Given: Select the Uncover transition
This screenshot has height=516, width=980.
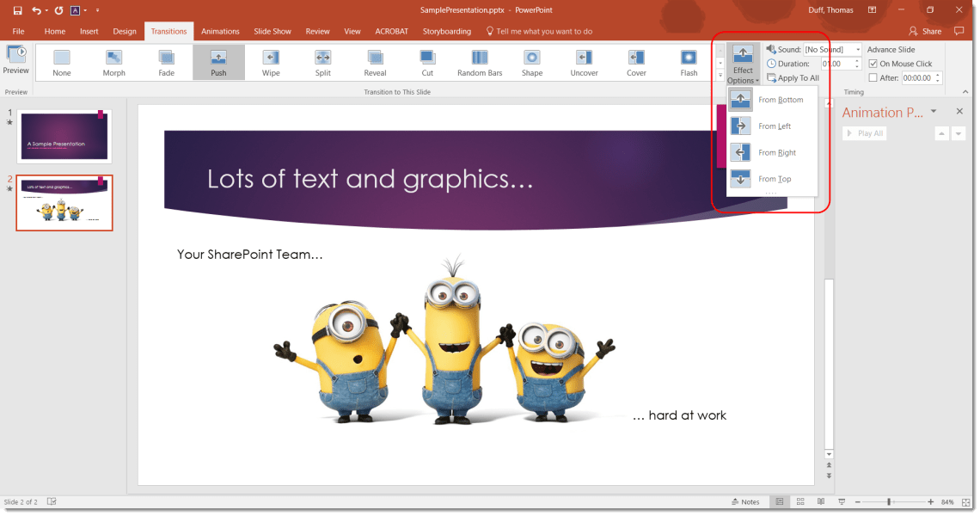Looking at the screenshot, I should pyautogui.click(x=584, y=60).
